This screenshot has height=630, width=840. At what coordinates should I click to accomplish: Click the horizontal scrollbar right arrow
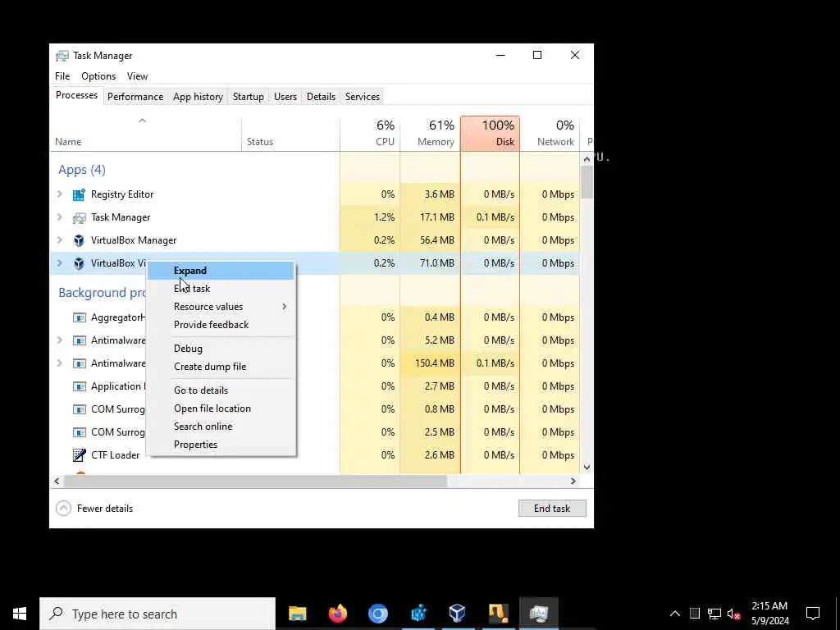click(x=573, y=482)
